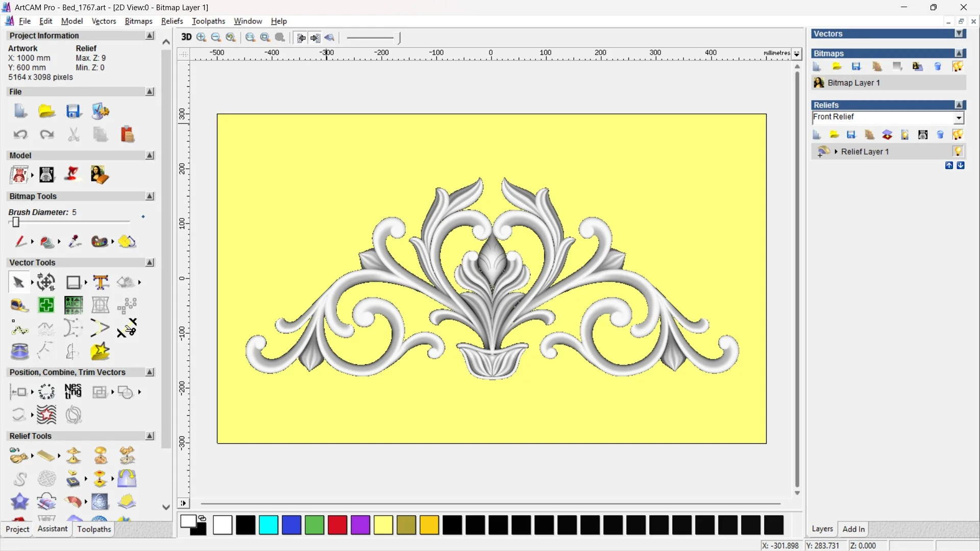Select the Create Rectangle vector tool
The height and width of the screenshot is (551, 980).
click(x=73, y=282)
